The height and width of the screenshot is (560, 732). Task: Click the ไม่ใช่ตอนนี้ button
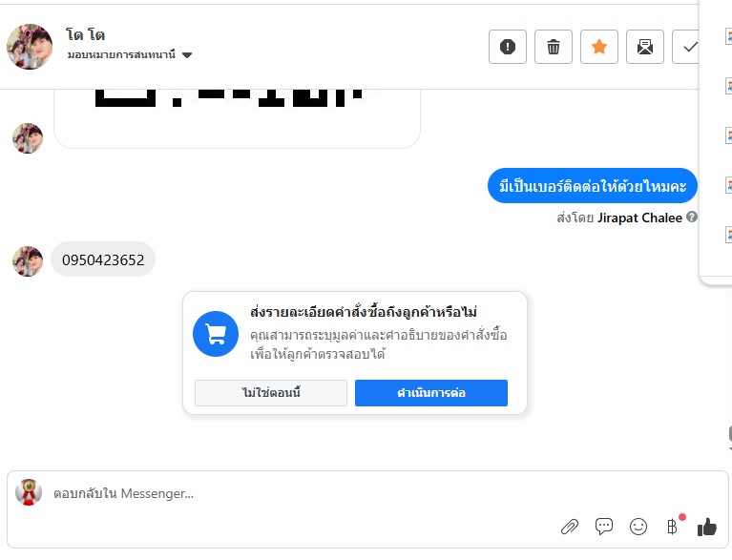(271, 393)
